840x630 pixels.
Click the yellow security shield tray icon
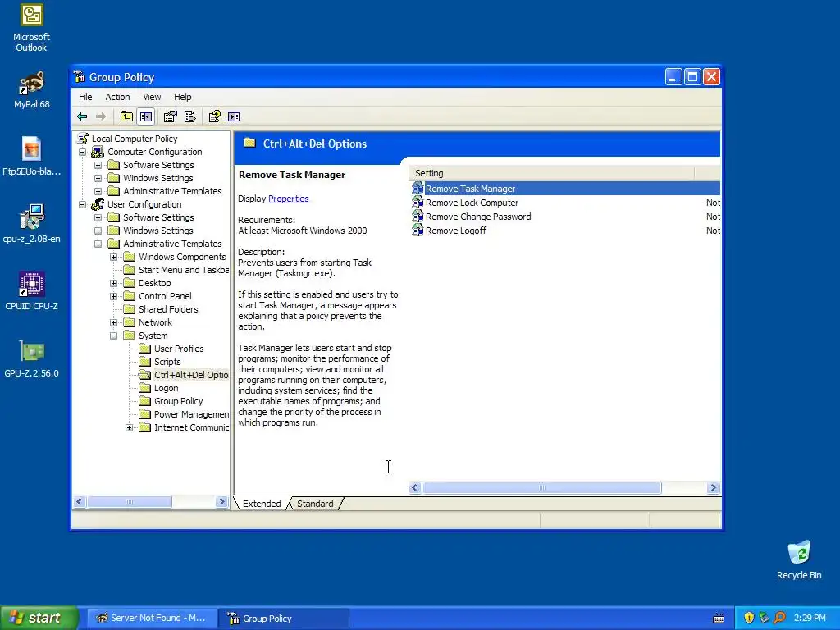[749, 618]
